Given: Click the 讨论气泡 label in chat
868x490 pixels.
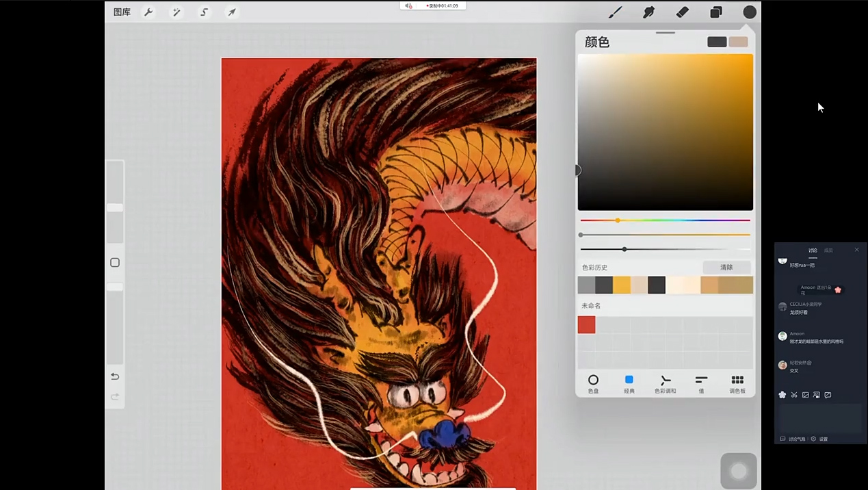Looking at the screenshot, I should point(797,439).
